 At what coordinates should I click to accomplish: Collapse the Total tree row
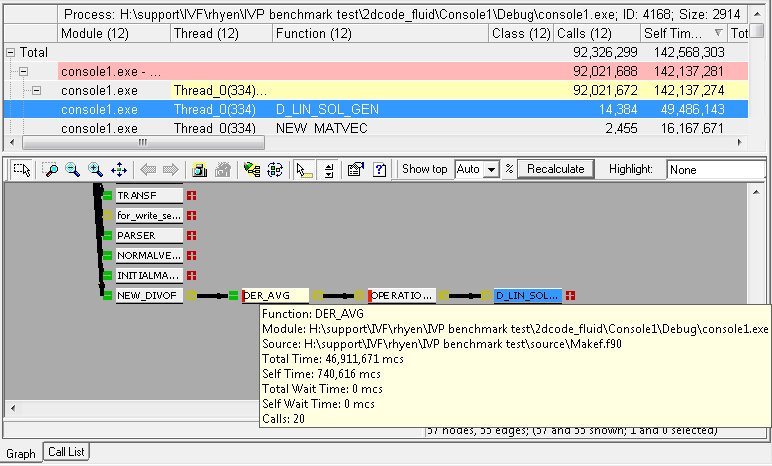[11, 51]
